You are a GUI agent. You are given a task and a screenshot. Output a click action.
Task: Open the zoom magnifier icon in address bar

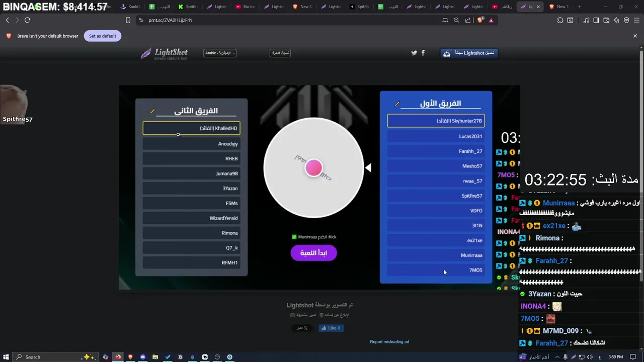coord(456,20)
